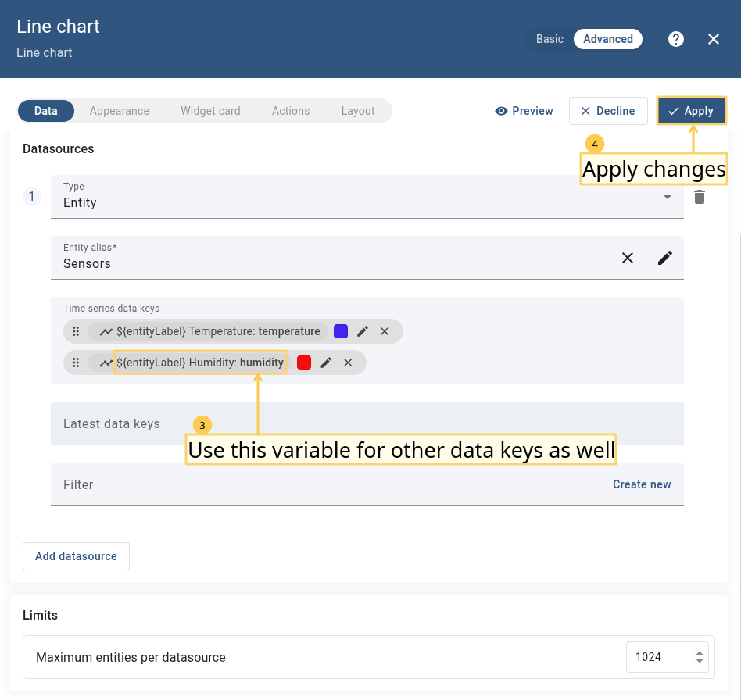This screenshot has height=700, width=741.
Task: Edit the humidity data key
Action: coord(326,362)
